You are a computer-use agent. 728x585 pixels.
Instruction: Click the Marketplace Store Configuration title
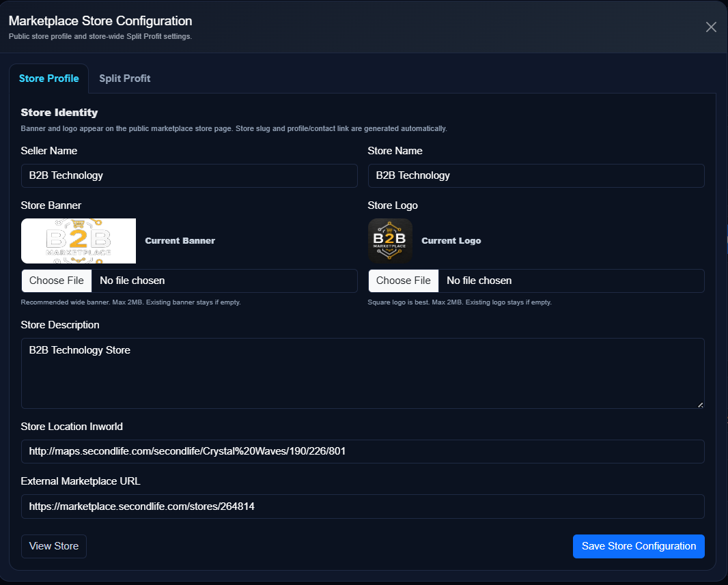point(100,21)
